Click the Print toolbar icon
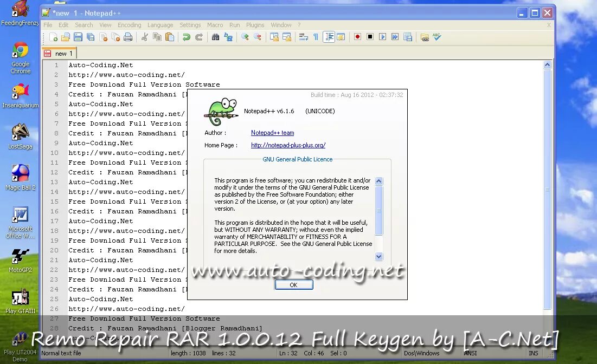 pos(129,37)
